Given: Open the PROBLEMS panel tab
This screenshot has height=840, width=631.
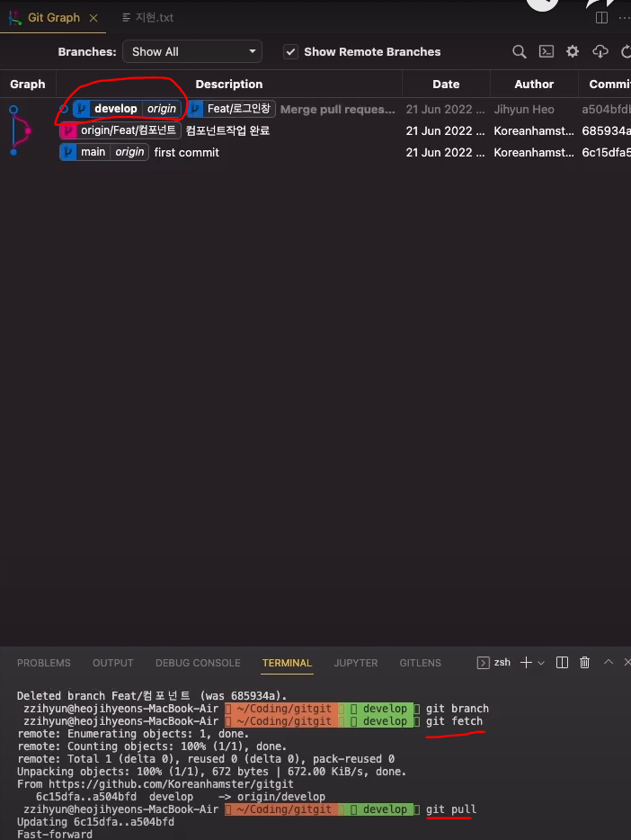Looking at the screenshot, I should tap(44, 663).
